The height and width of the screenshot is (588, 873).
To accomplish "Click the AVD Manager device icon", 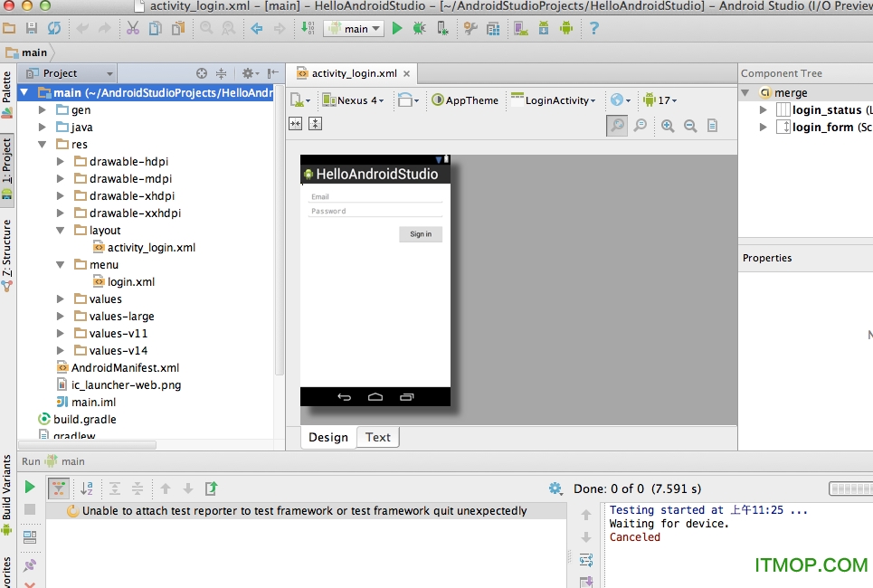I will click(x=519, y=28).
